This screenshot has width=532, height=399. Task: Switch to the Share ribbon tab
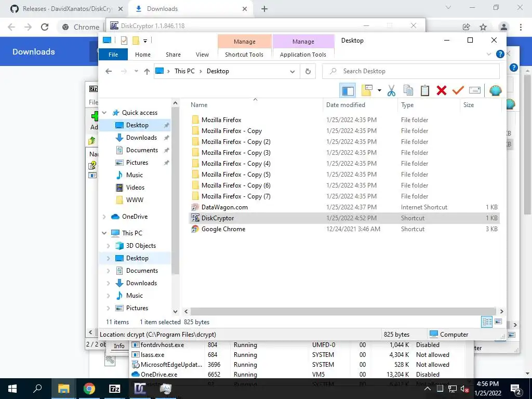pyautogui.click(x=173, y=54)
